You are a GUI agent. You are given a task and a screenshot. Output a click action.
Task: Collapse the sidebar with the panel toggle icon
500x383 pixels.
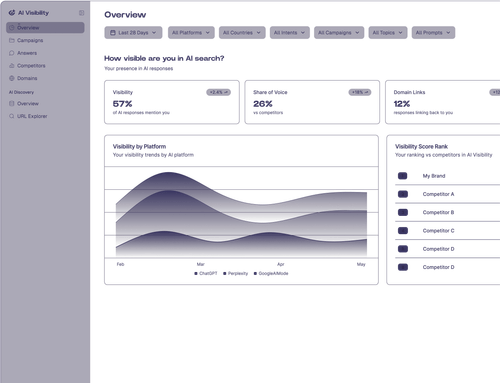coord(81,13)
